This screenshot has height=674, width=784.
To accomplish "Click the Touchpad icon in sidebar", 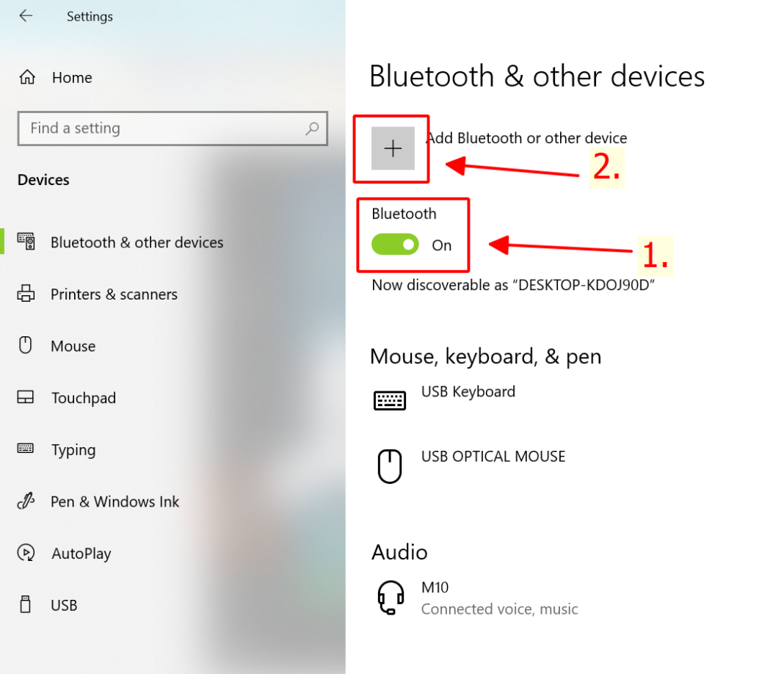I will [x=26, y=398].
